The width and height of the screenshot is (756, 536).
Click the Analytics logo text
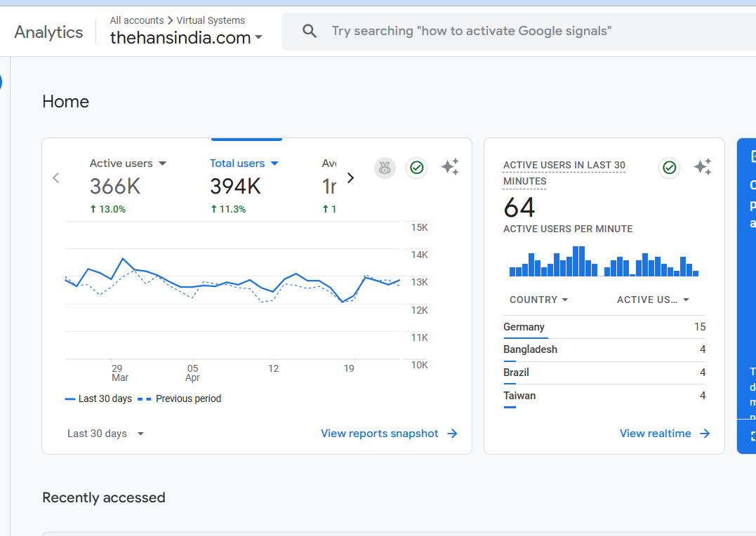(x=48, y=32)
